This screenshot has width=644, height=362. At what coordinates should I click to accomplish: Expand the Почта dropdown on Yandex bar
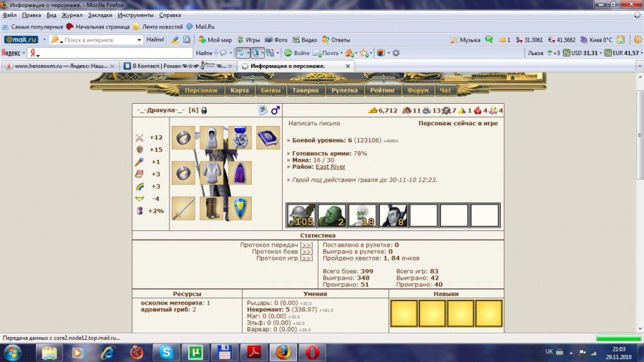[x=341, y=53]
